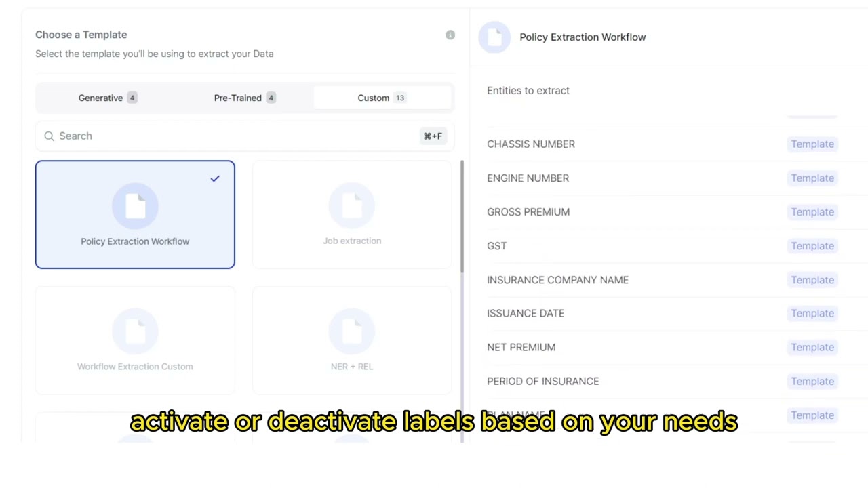Select the Policy Extraction Workflow template

pyautogui.click(x=135, y=215)
